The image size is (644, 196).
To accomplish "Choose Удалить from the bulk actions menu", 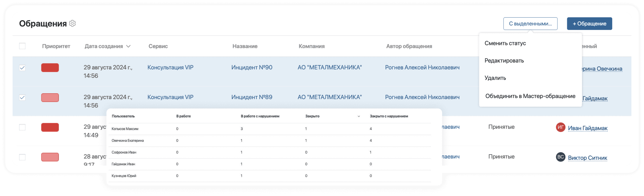I will tap(495, 78).
